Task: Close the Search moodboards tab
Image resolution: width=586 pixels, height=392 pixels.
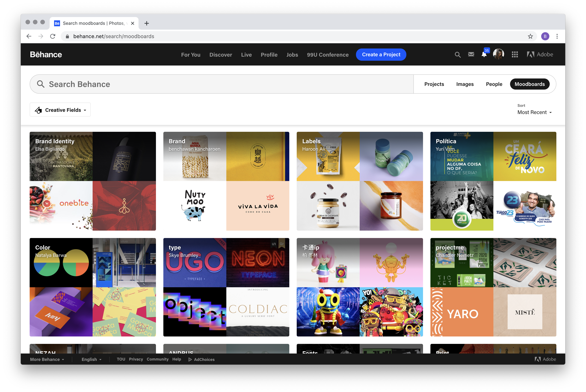Action: click(x=133, y=23)
